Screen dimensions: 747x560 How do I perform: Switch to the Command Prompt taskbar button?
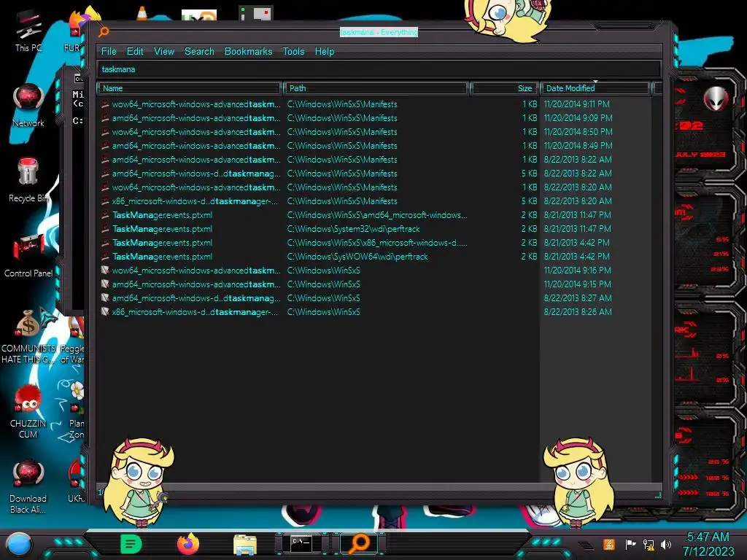tap(301, 544)
